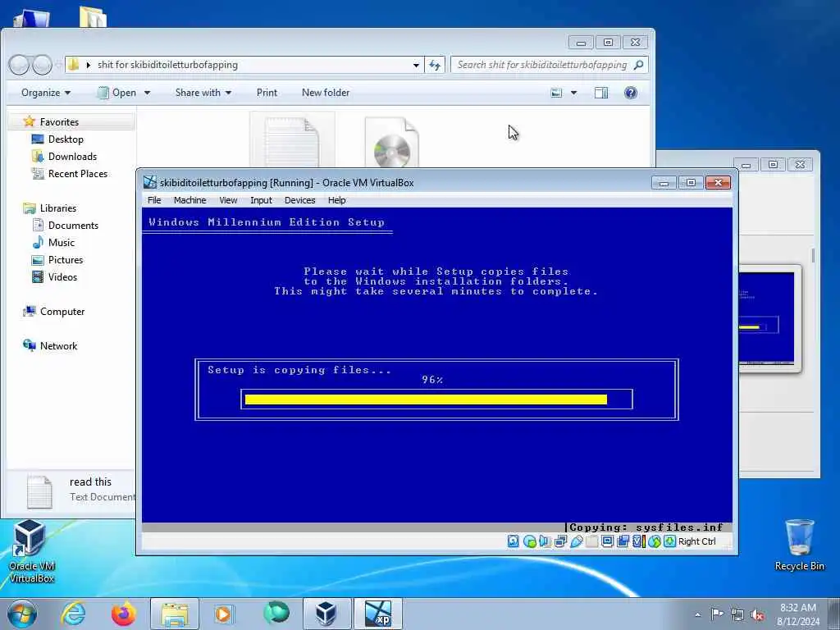Click the Windows Start orb
Screen dimensions: 840x630
point(22,614)
